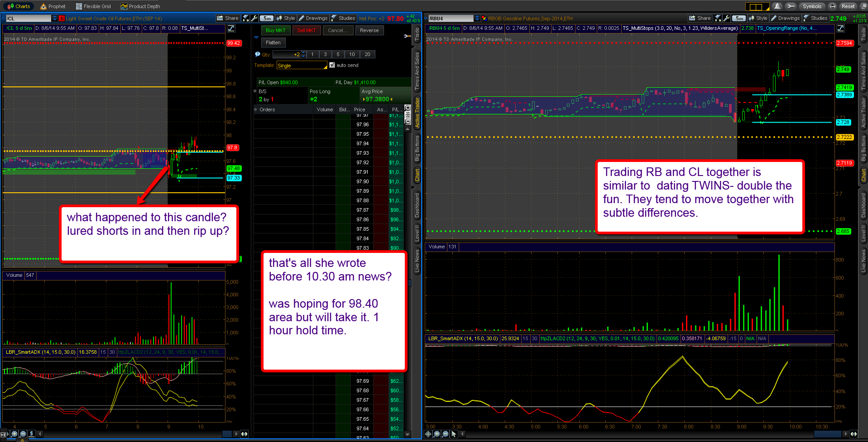Switch to the Prophet tab

(53, 6)
